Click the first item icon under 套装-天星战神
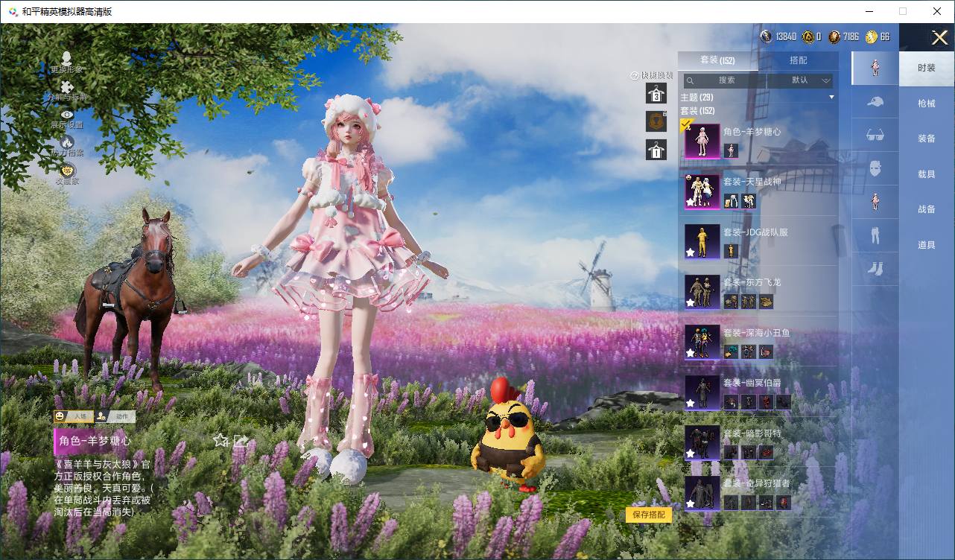This screenshot has height=560, width=955. [x=731, y=201]
